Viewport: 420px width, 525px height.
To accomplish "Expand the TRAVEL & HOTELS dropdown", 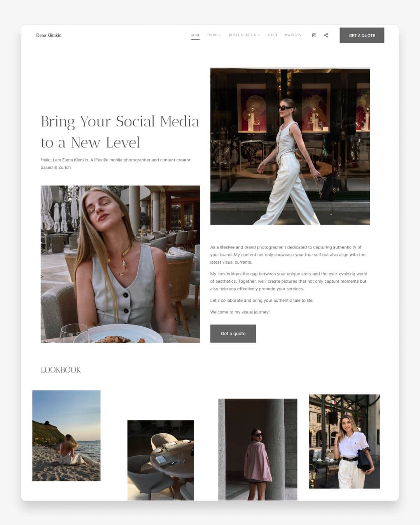I will [x=243, y=35].
